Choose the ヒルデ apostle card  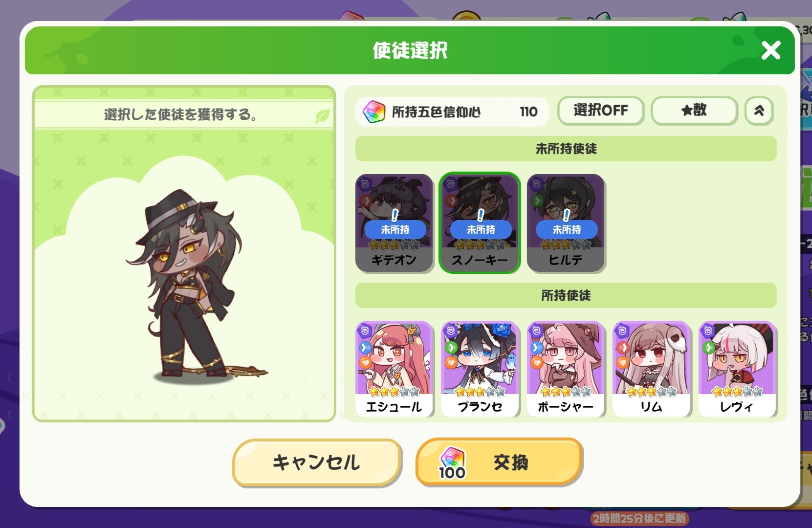[566, 223]
